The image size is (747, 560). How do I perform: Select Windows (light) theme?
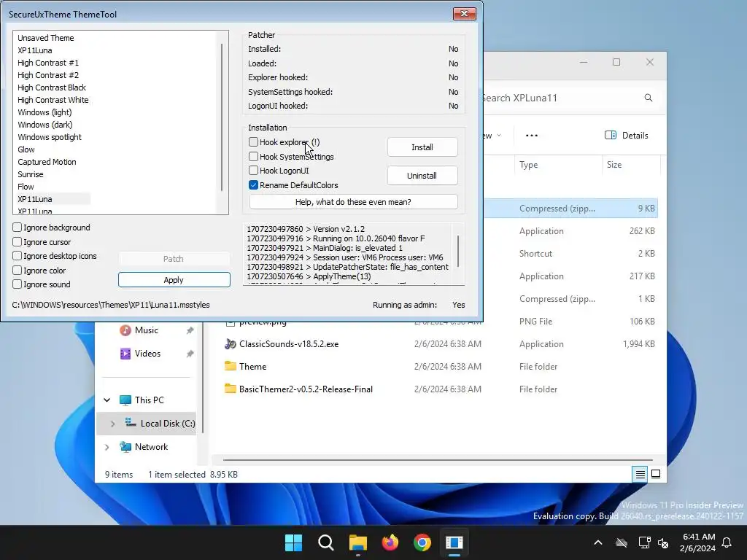44,112
